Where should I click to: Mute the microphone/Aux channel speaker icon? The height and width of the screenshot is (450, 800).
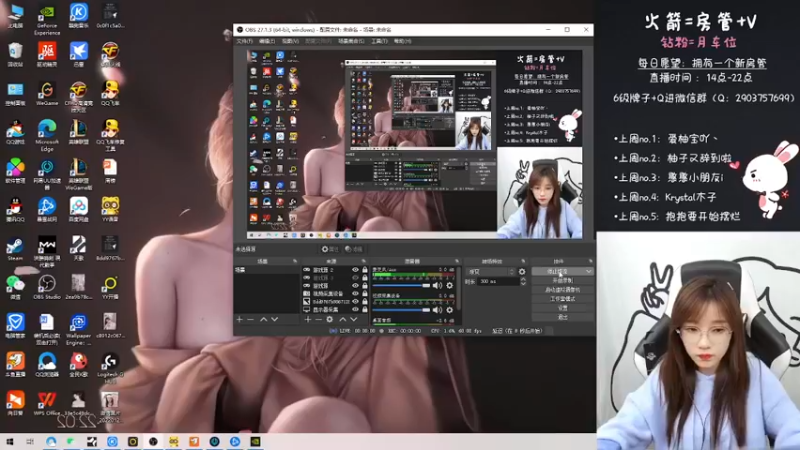437,286
